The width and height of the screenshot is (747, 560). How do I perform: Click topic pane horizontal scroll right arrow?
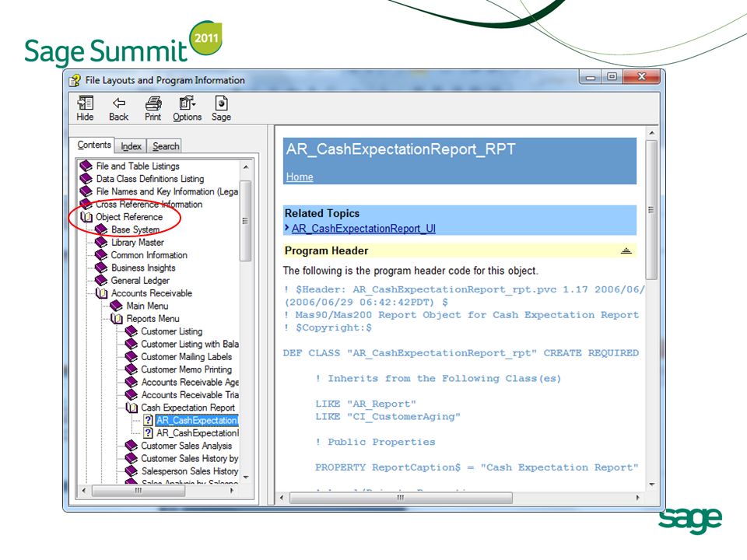pos(638,498)
